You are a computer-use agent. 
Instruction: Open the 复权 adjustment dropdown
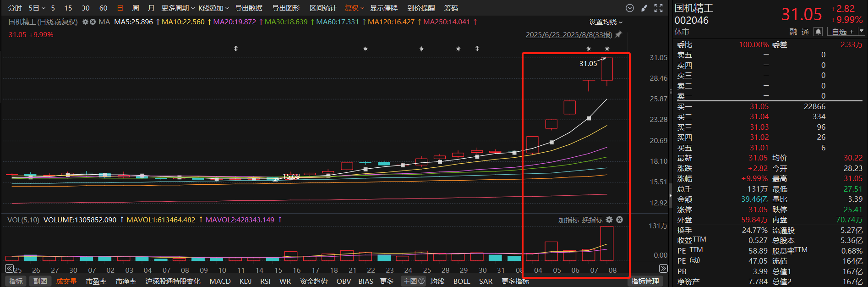click(354, 8)
